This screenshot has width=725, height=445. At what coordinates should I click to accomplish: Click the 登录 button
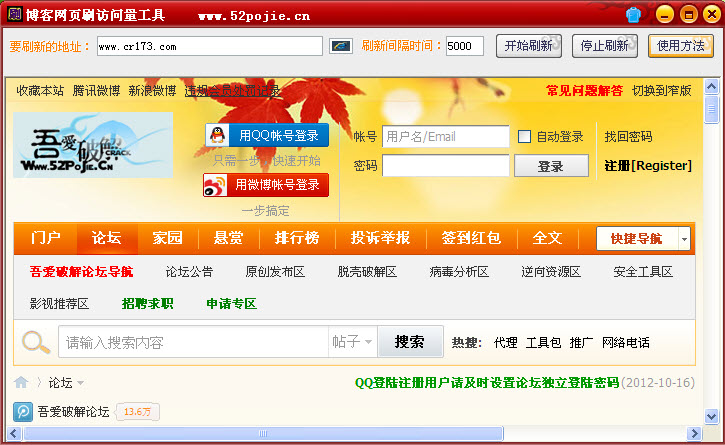click(551, 166)
